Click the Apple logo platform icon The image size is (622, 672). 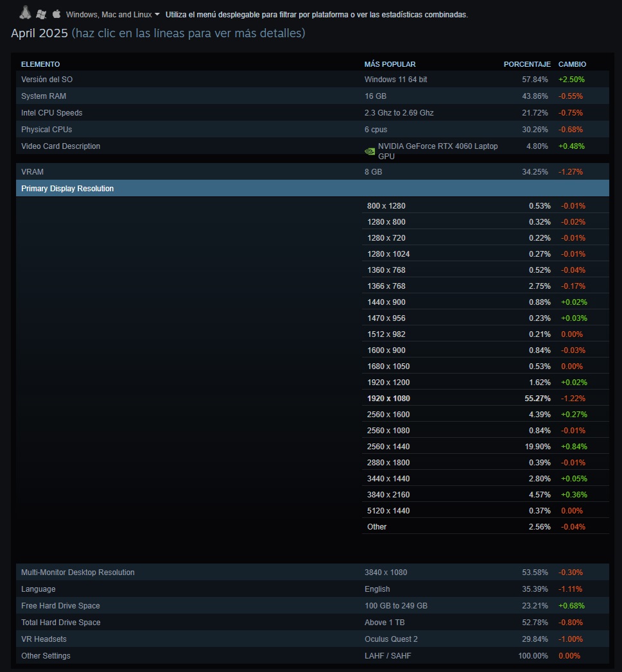(56, 13)
